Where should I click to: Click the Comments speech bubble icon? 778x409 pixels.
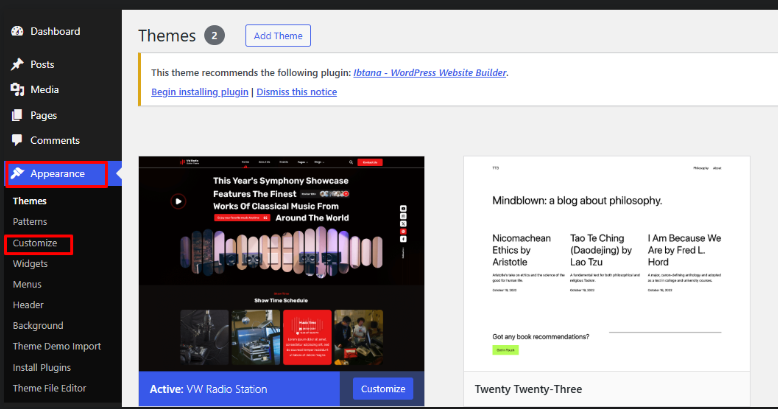[17, 141]
